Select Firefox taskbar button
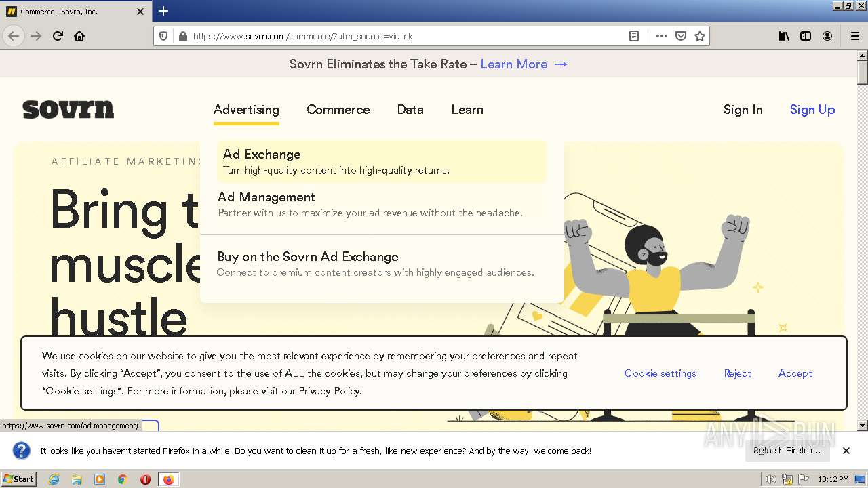The image size is (868, 488). pyautogui.click(x=168, y=479)
